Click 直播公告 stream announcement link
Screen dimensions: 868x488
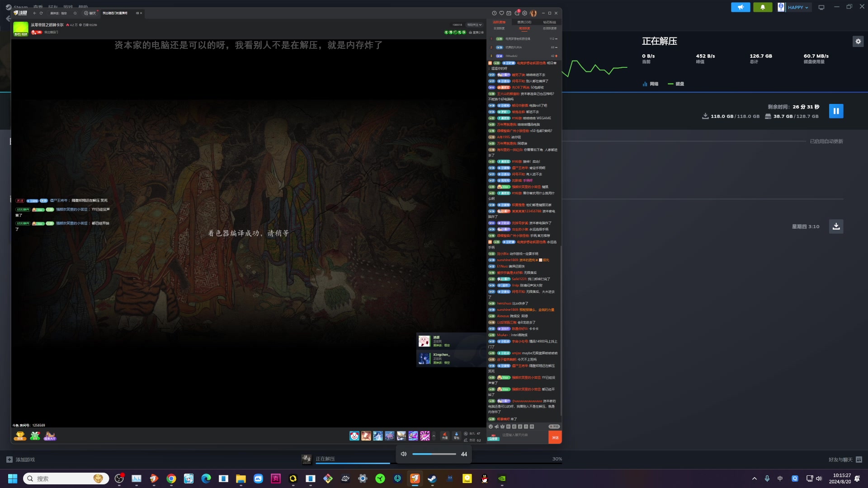[476, 33]
